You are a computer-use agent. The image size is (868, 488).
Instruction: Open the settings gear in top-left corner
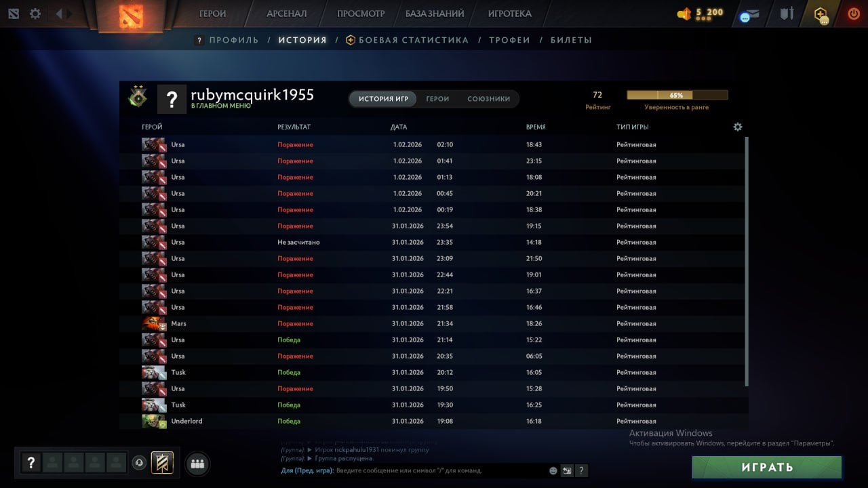pos(35,14)
